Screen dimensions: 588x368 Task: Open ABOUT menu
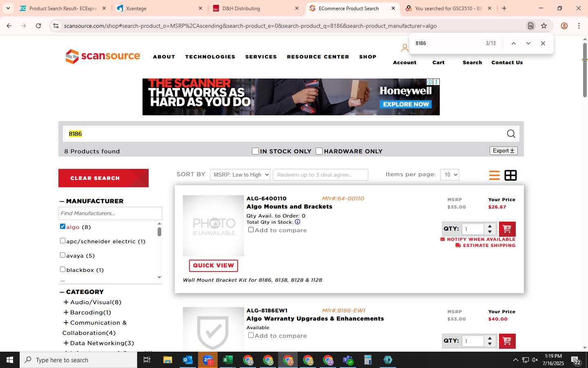(x=164, y=57)
